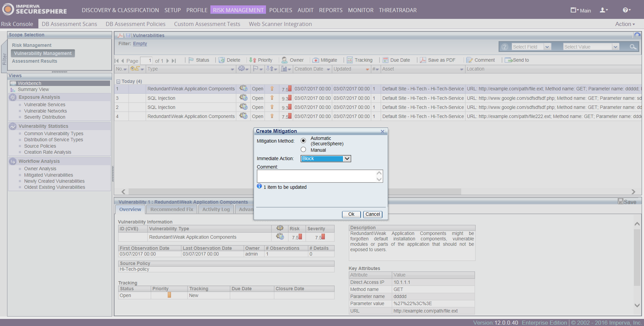Select Automatic (SecureSphere) mitigation method
The height and width of the screenshot is (326, 644).
pos(303,141)
